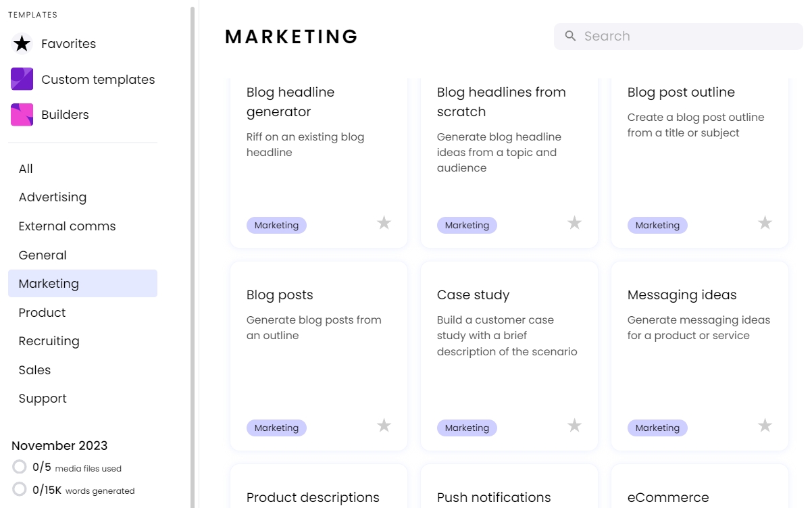Screen dimensions: 812x508
Task: Click the words generated progress ring
Action: pyautogui.click(x=20, y=489)
